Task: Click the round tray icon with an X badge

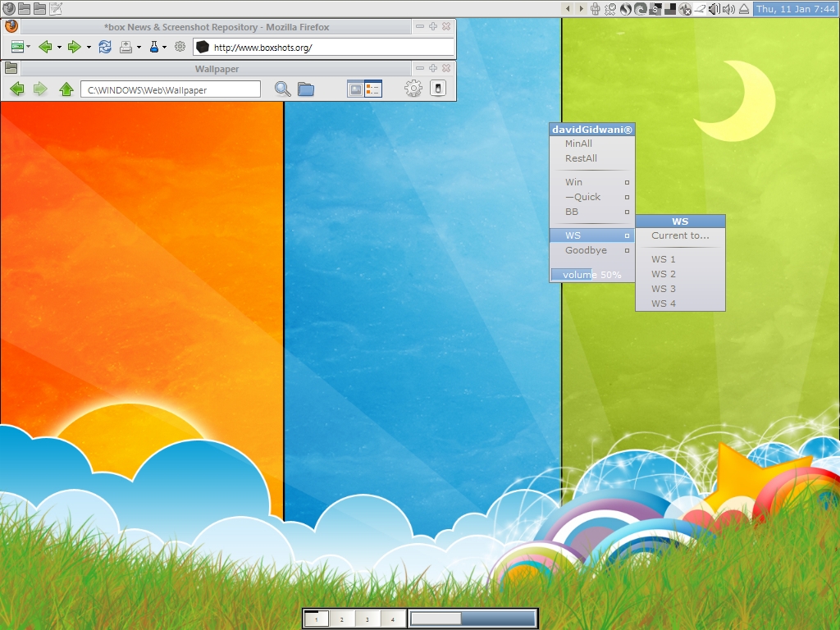Action: 685,8
